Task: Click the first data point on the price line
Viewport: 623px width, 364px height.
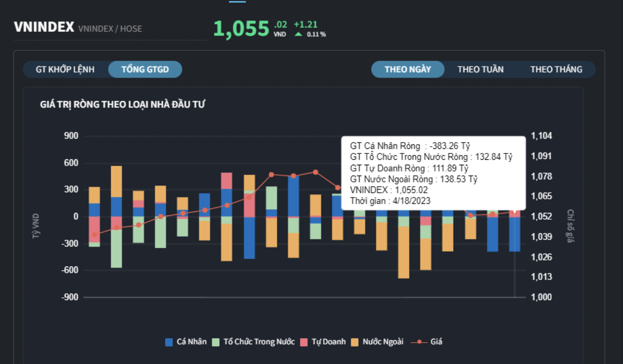Action: coord(94,235)
